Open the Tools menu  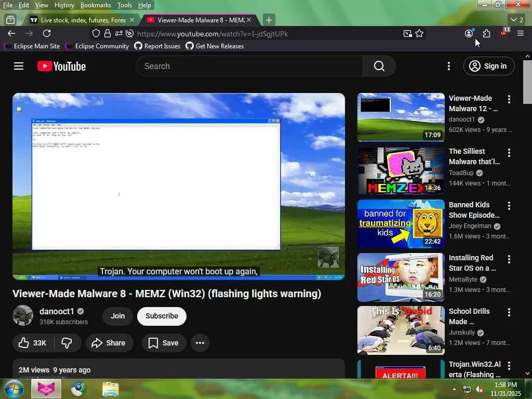click(x=125, y=5)
